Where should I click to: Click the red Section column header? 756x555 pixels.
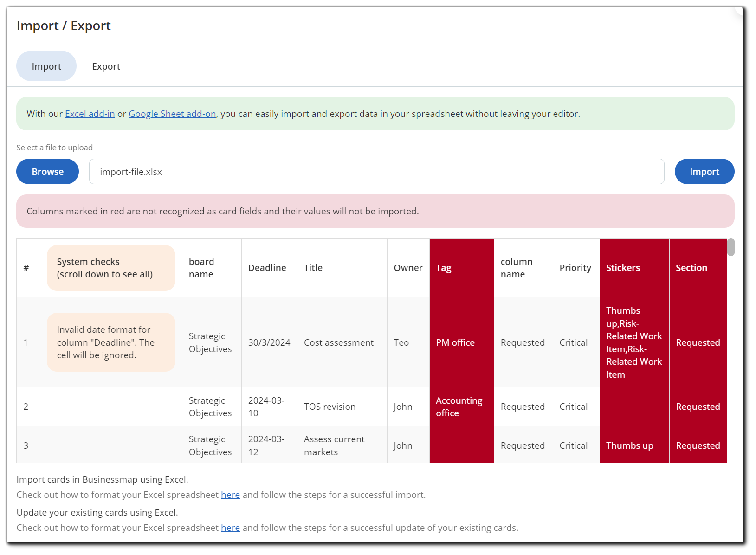tap(697, 268)
